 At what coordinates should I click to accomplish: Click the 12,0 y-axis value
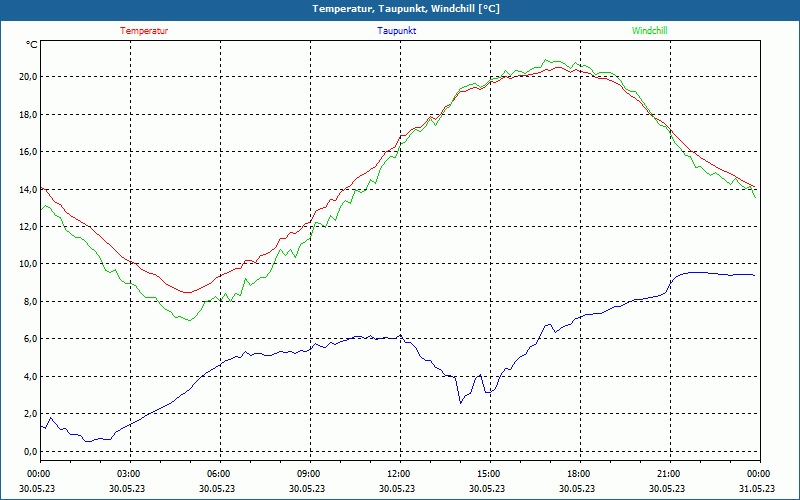tap(29, 227)
